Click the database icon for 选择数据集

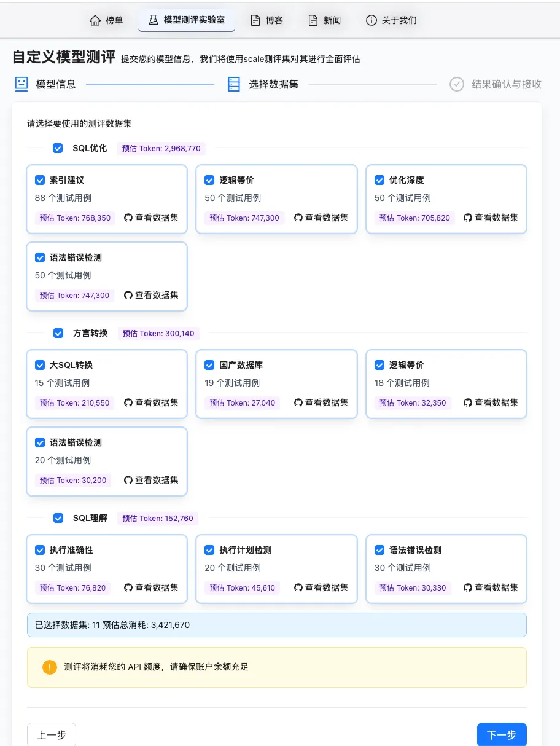[x=233, y=84]
